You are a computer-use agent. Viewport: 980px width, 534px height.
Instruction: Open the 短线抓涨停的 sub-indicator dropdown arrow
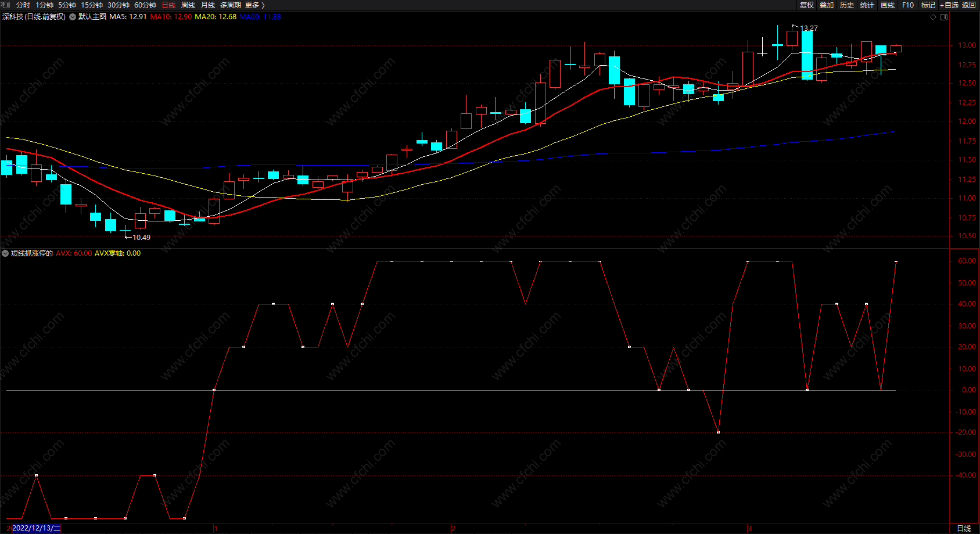pos(5,253)
